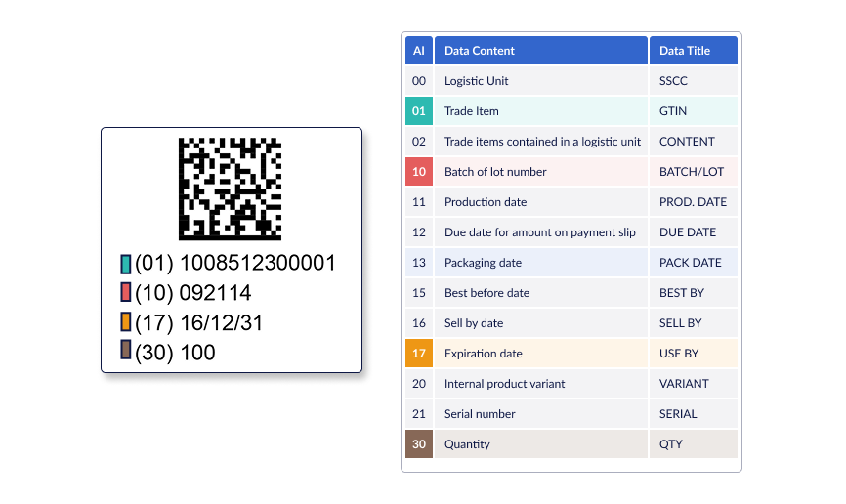Image resolution: width=846 pixels, height=504 pixels.
Task: Click the teal swatch beside (01)
Action: tap(126, 264)
